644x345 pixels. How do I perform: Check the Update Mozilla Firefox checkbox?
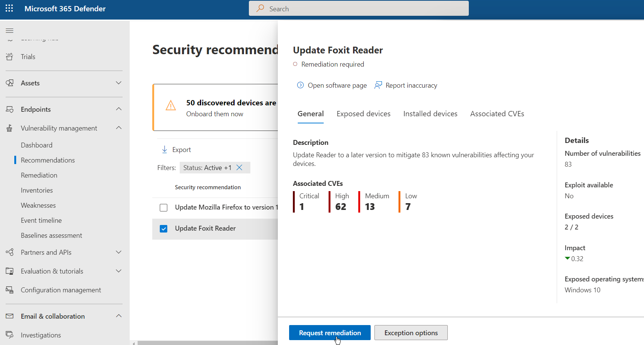coord(164,208)
